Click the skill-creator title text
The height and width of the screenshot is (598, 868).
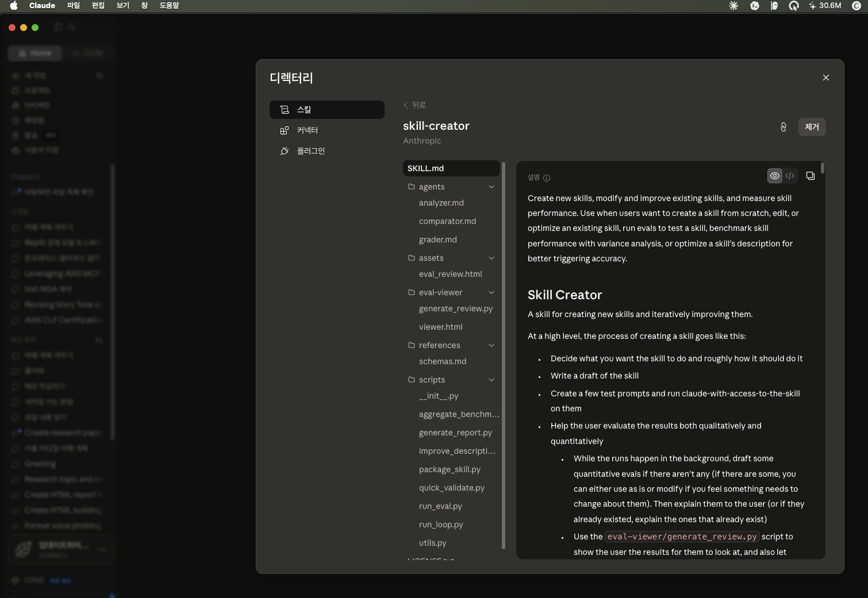(436, 126)
